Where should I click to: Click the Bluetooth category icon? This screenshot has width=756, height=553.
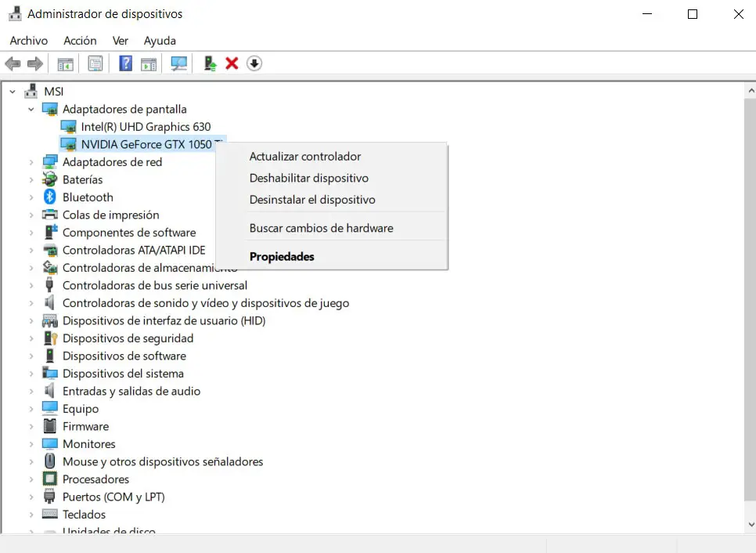(49, 197)
